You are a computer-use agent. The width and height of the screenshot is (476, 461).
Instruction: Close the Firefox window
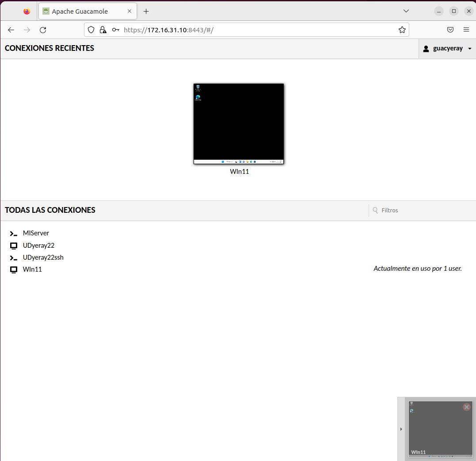click(469, 11)
